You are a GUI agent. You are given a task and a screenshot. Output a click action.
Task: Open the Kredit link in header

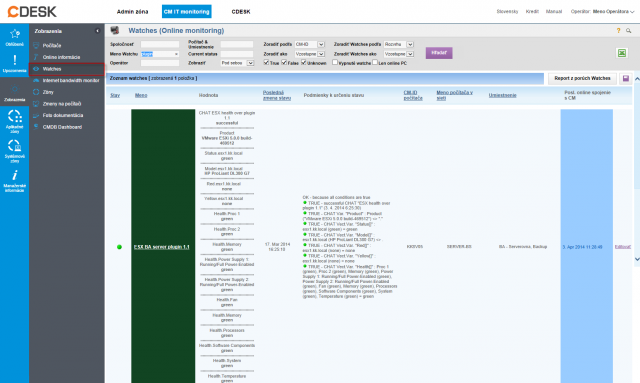coord(532,11)
